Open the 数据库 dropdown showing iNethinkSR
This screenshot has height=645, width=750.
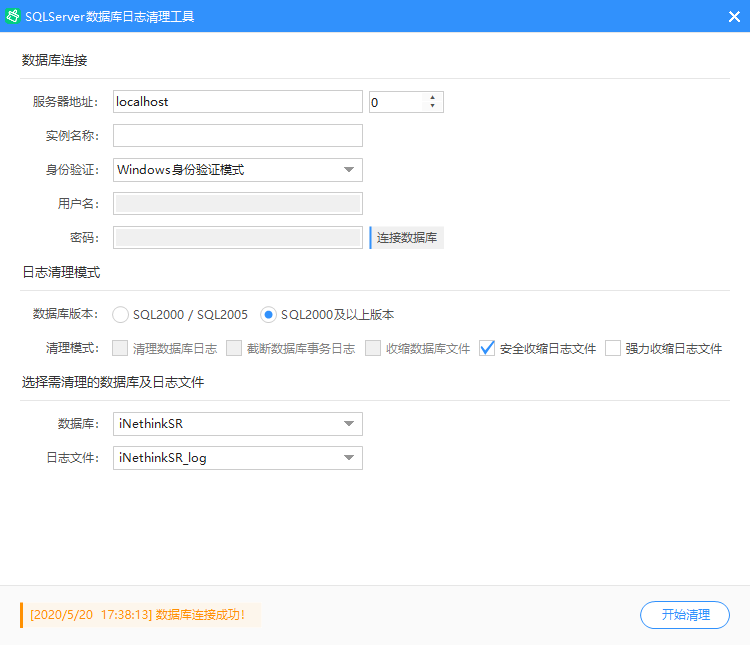point(238,424)
